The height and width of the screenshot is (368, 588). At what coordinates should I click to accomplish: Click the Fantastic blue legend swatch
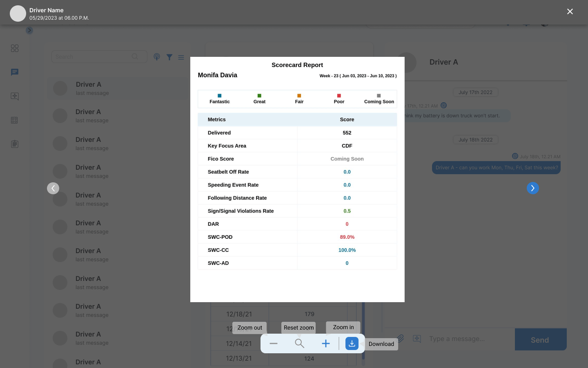pos(220,96)
